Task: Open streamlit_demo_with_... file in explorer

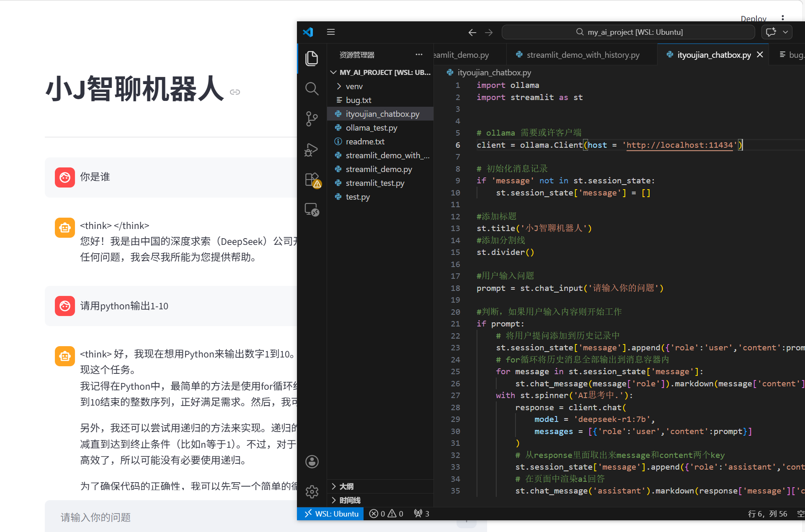Action: point(380,155)
